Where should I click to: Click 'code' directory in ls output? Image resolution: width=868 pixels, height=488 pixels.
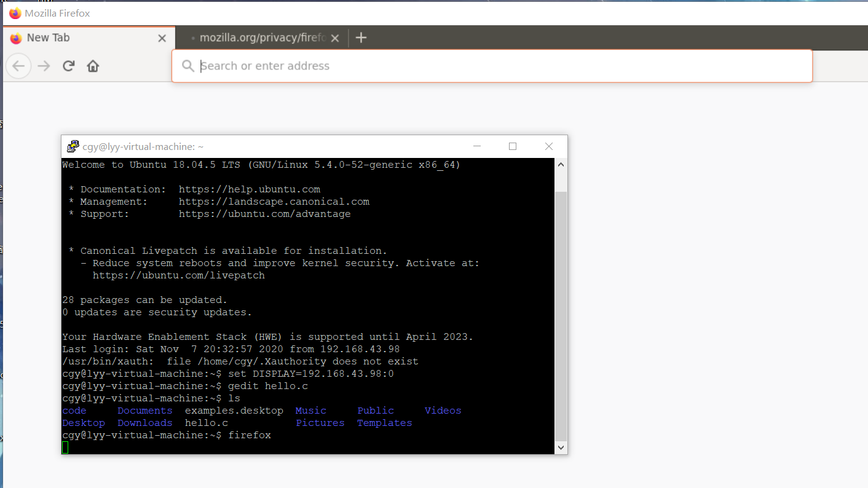pos(74,411)
